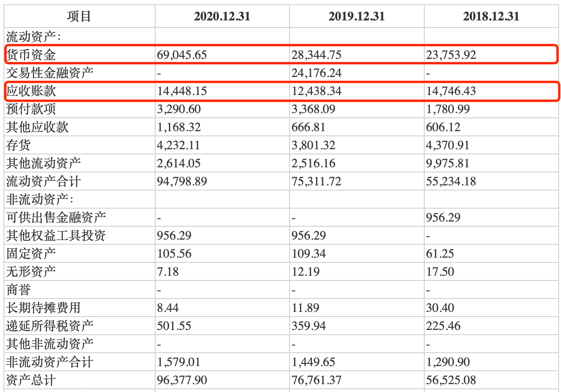Click the 交易性金融资产 row label
The image size is (561, 392).
point(50,73)
